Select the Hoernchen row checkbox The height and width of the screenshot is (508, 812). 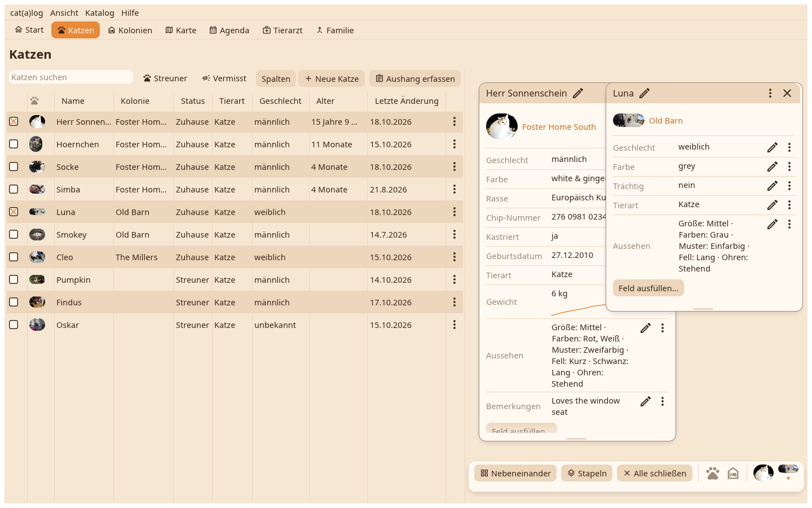pyautogui.click(x=14, y=144)
